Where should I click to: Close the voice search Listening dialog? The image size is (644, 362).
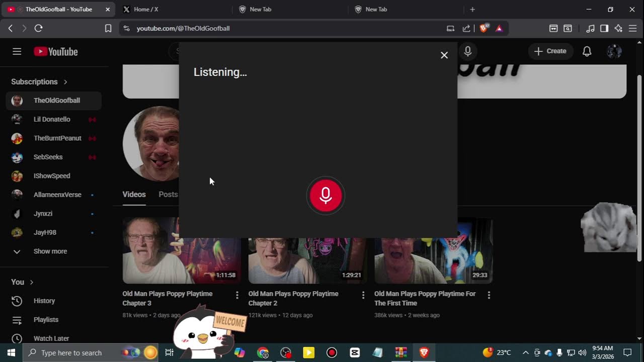[444, 55]
